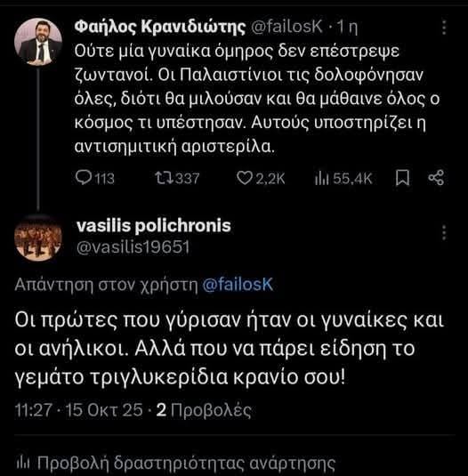This screenshot has width=468, height=476.
Task: Bookmark the Φαήλος Κρανιδιώτης post
Action: [x=403, y=178]
